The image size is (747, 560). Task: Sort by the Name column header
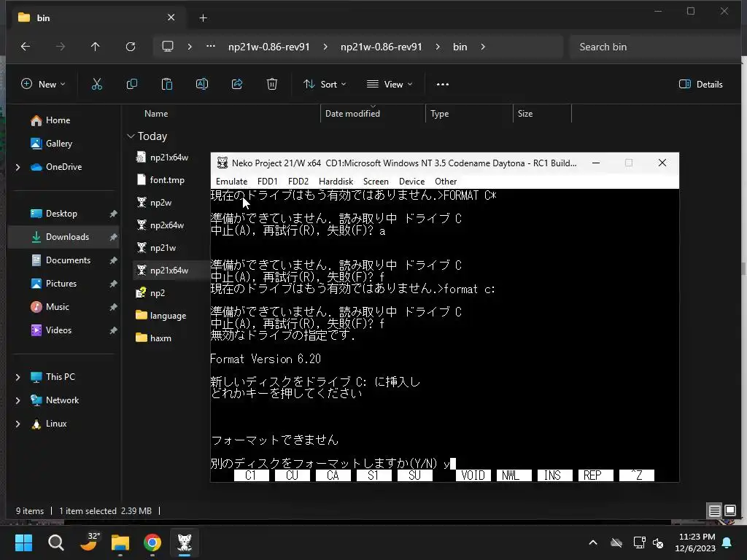(156, 114)
